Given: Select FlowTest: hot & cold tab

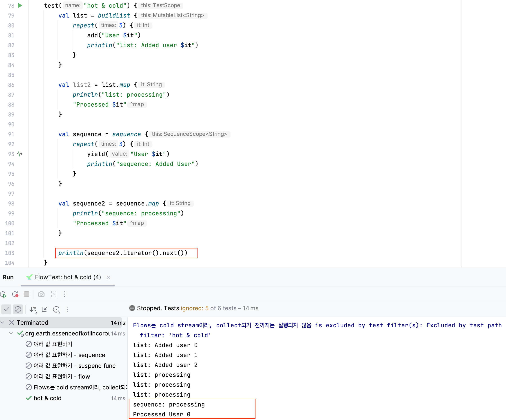Looking at the screenshot, I should pos(68,277).
